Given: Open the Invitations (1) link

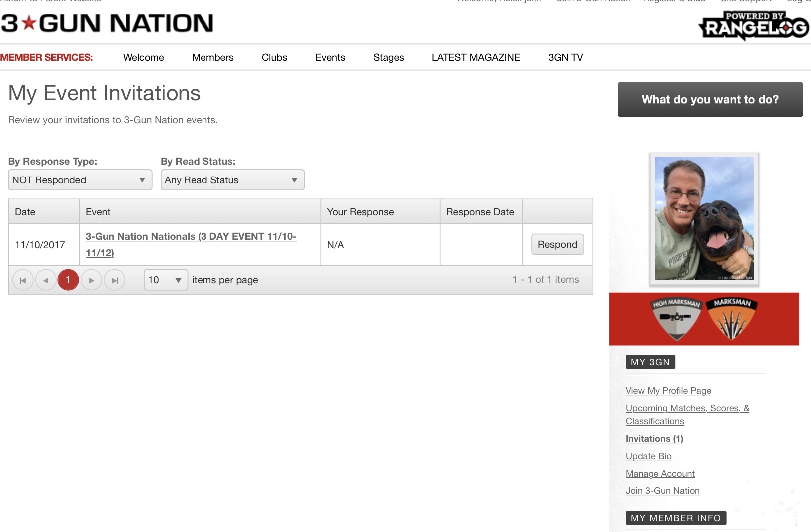Looking at the screenshot, I should point(654,439).
